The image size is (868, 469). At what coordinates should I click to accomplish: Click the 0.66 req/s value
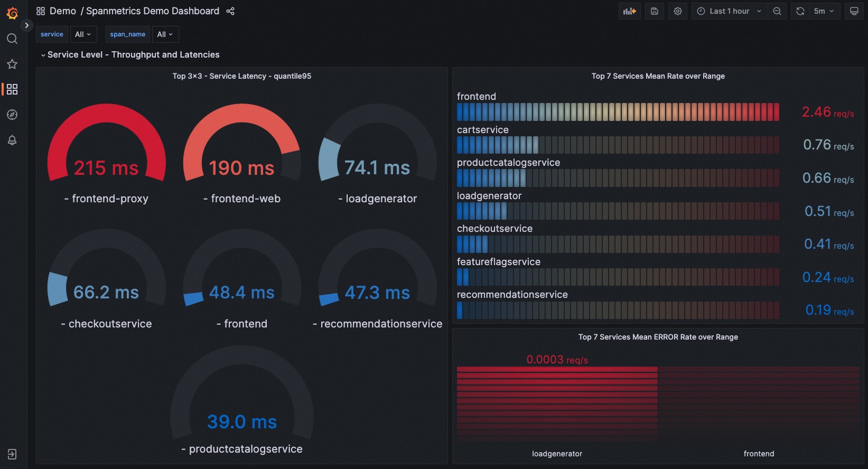click(828, 178)
